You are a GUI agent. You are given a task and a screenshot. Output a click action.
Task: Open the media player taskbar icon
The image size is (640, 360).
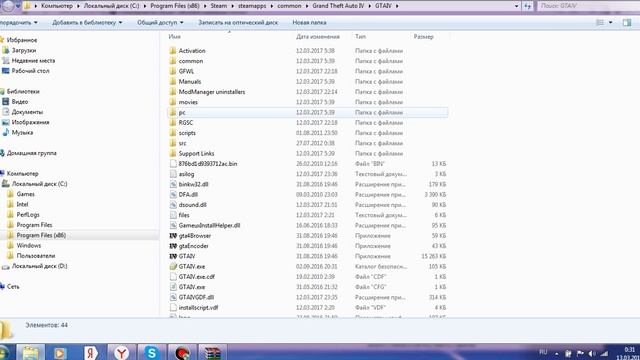click(60, 352)
